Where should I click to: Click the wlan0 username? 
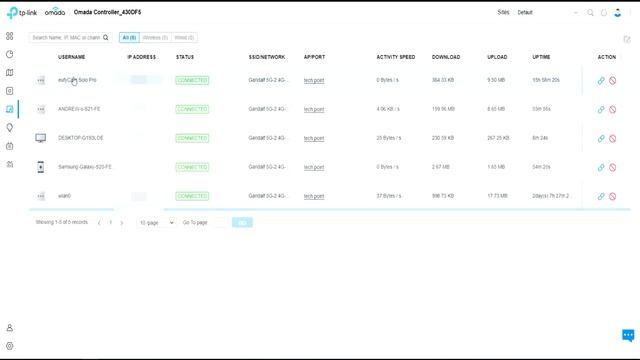(64, 196)
